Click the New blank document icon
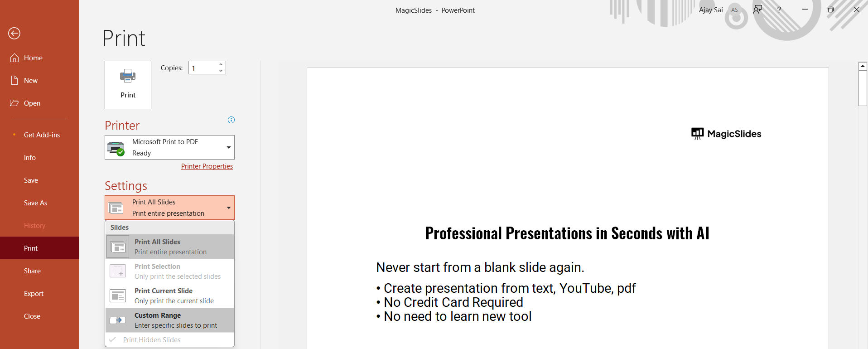Viewport: 868px width, 349px height. (x=14, y=81)
